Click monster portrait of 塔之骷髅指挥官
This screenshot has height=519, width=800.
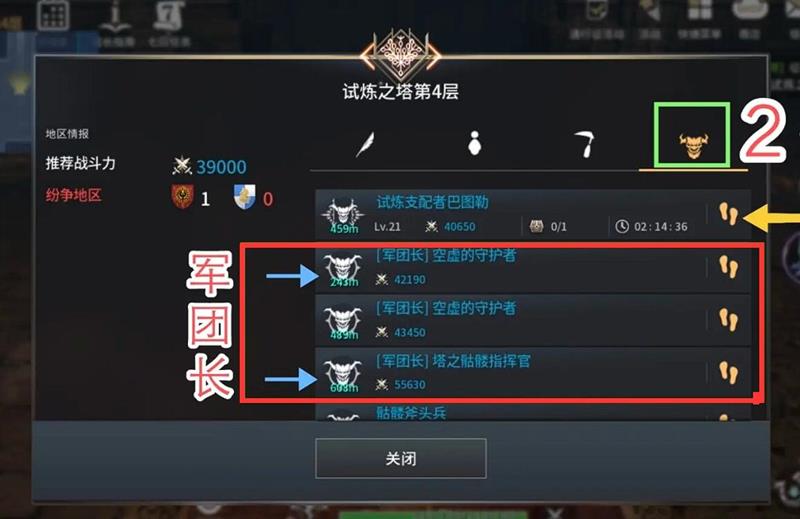point(343,374)
